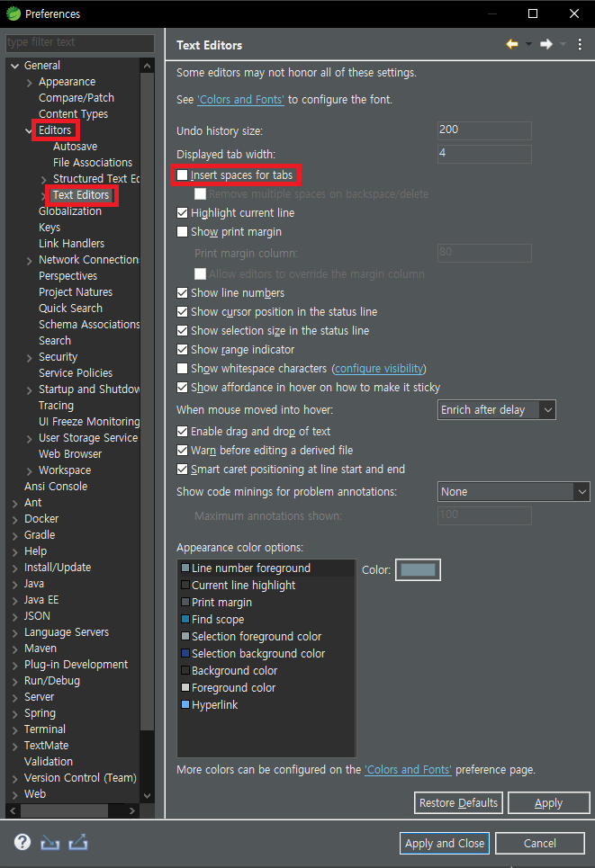Select Print margin in color options

point(217,603)
